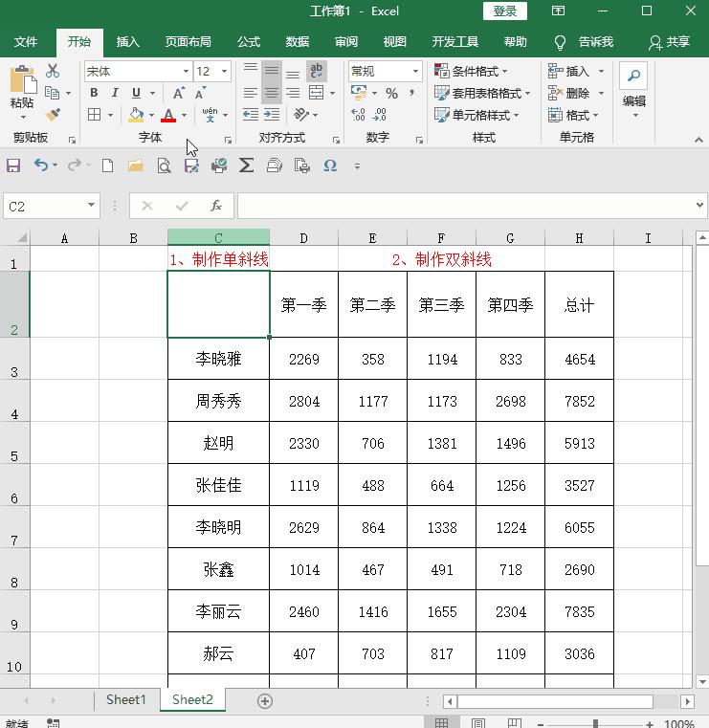Toggle Align Left for the cell text
The width and height of the screenshot is (709, 728).
251,93
